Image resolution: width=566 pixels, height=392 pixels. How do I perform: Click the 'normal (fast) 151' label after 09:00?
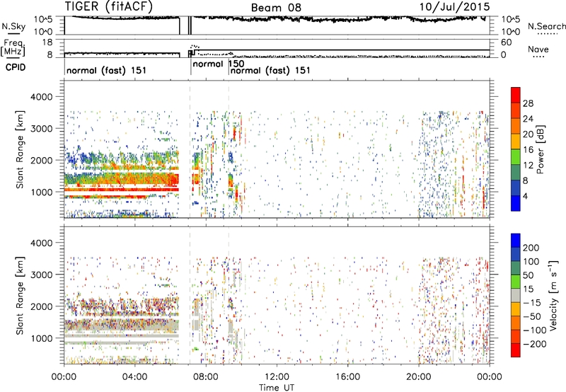[x=270, y=70]
